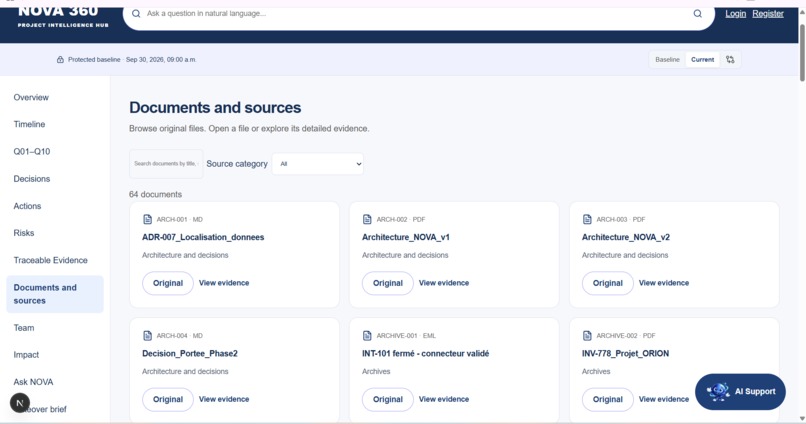Go to Timeline in the sidebar
This screenshot has width=806, height=424.
click(x=29, y=124)
